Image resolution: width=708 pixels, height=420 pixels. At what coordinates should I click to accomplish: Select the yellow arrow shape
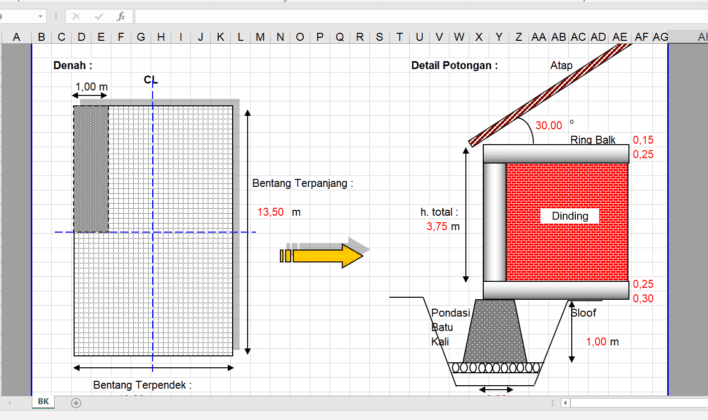click(322, 255)
